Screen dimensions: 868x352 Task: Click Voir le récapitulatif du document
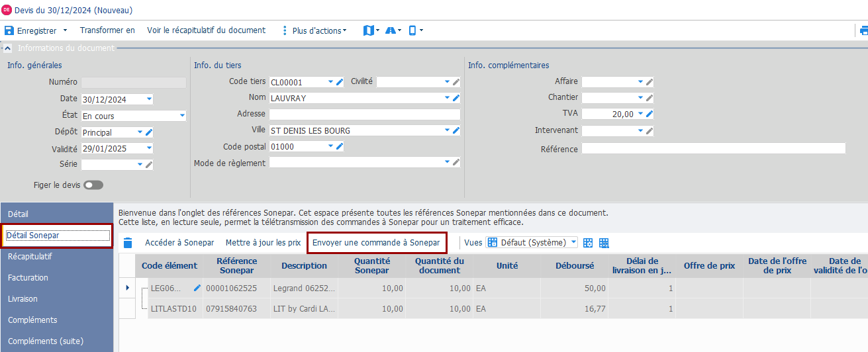coord(206,30)
